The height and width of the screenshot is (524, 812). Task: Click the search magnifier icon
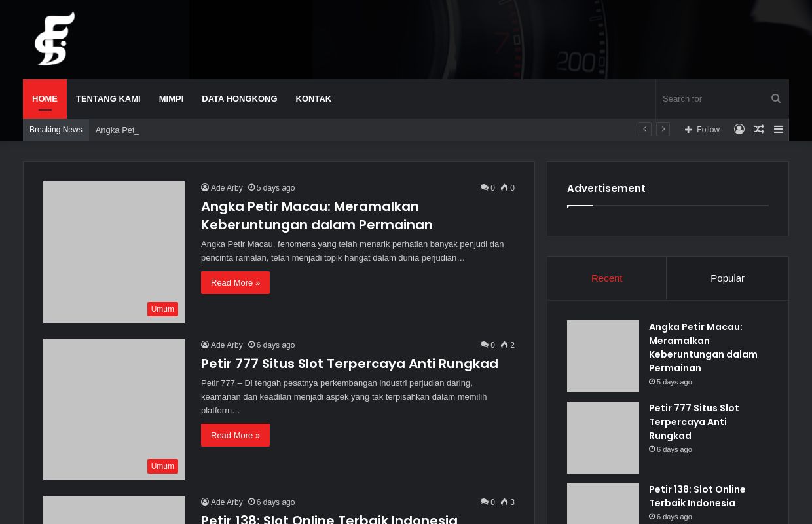[x=776, y=99]
